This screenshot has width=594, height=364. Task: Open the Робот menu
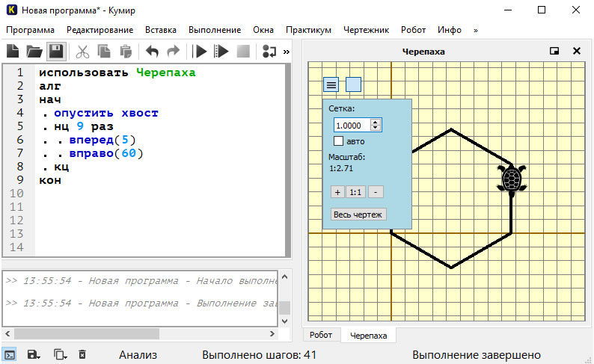coord(413,30)
